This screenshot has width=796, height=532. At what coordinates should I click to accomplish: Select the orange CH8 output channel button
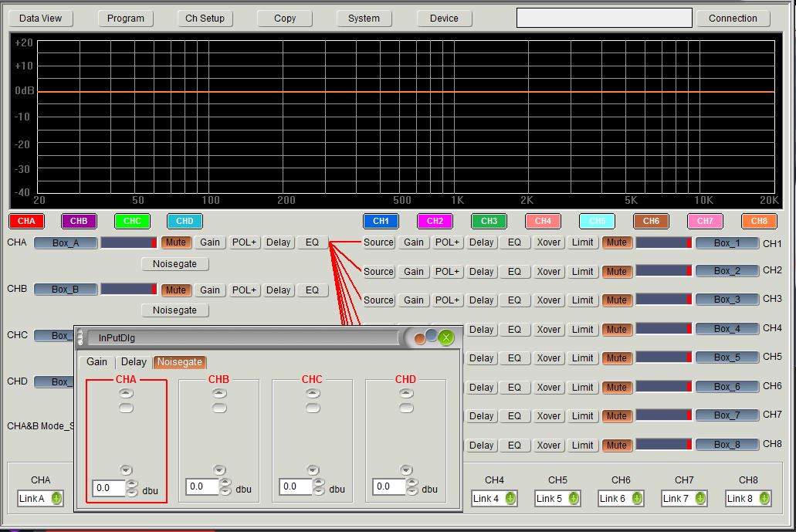click(x=759, y=221)
